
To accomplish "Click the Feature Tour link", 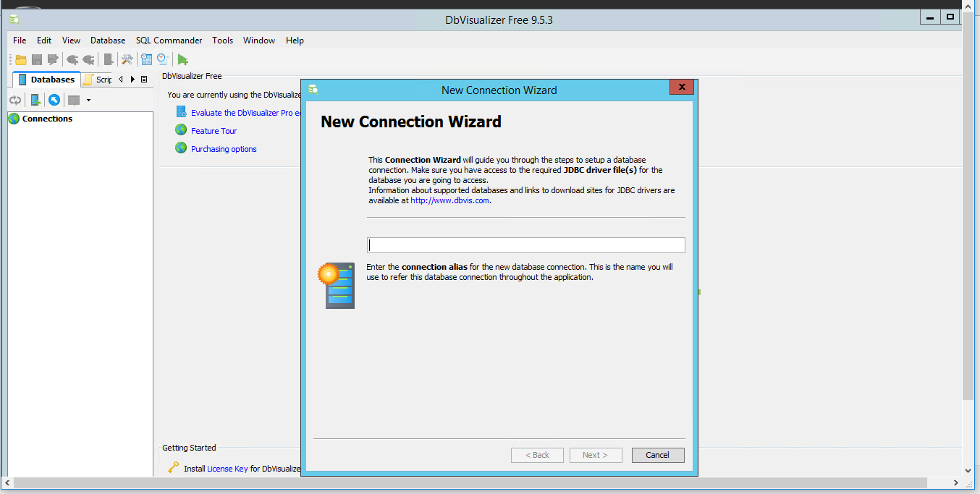I will pos(214,131).
